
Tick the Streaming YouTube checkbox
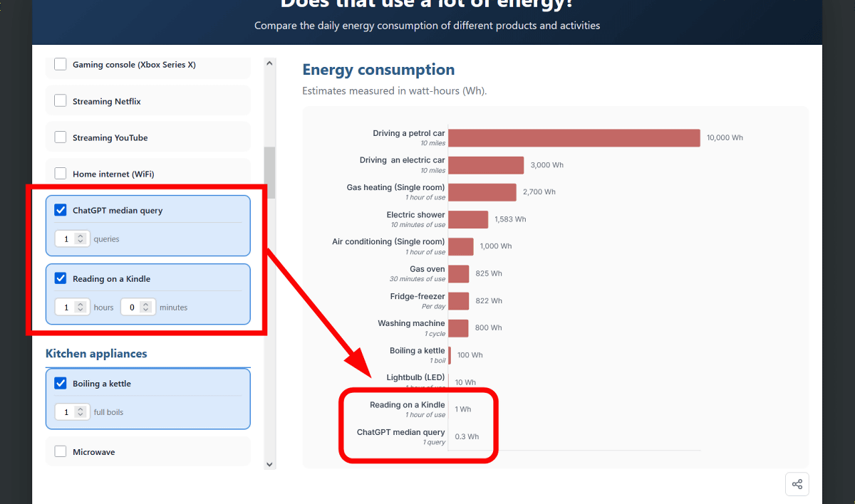click(61, 137)
